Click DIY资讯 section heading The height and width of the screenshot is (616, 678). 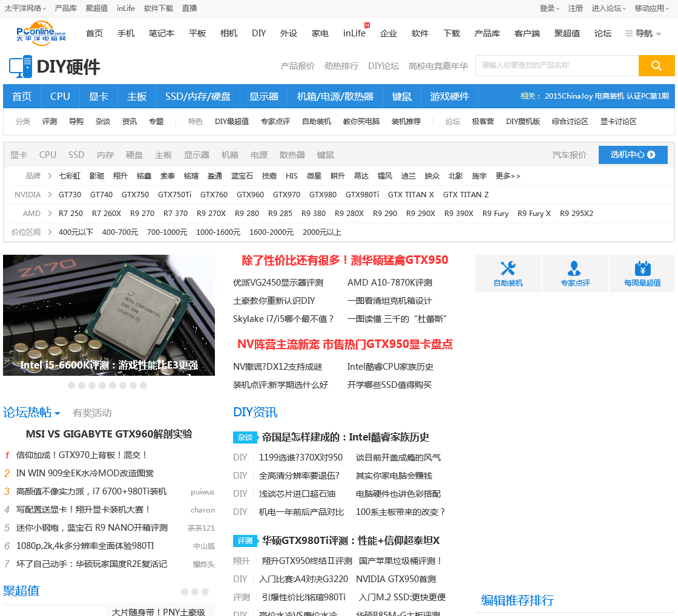coord(255,413)
